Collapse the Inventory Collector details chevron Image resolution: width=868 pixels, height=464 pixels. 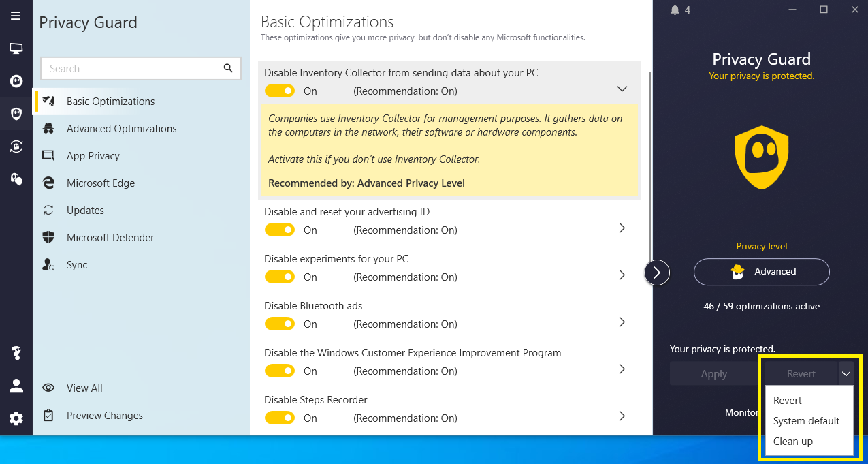[622, 89]
